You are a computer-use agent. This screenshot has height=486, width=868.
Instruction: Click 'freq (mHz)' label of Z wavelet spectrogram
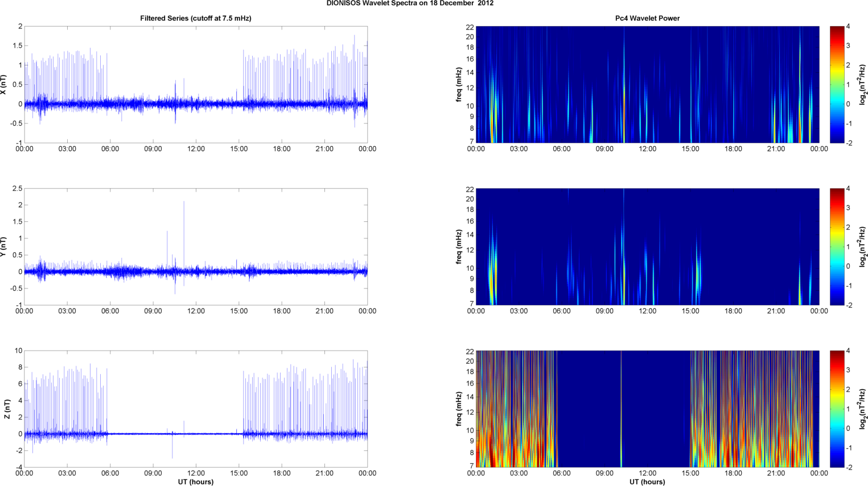pos(459,409)
